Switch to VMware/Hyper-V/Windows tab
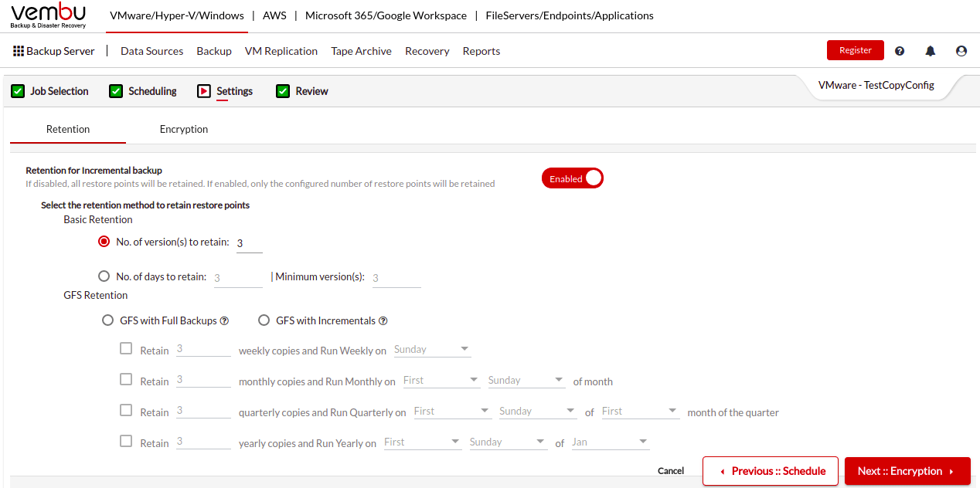Viewport: 980px width, 488px height. [x=177, y=15]
